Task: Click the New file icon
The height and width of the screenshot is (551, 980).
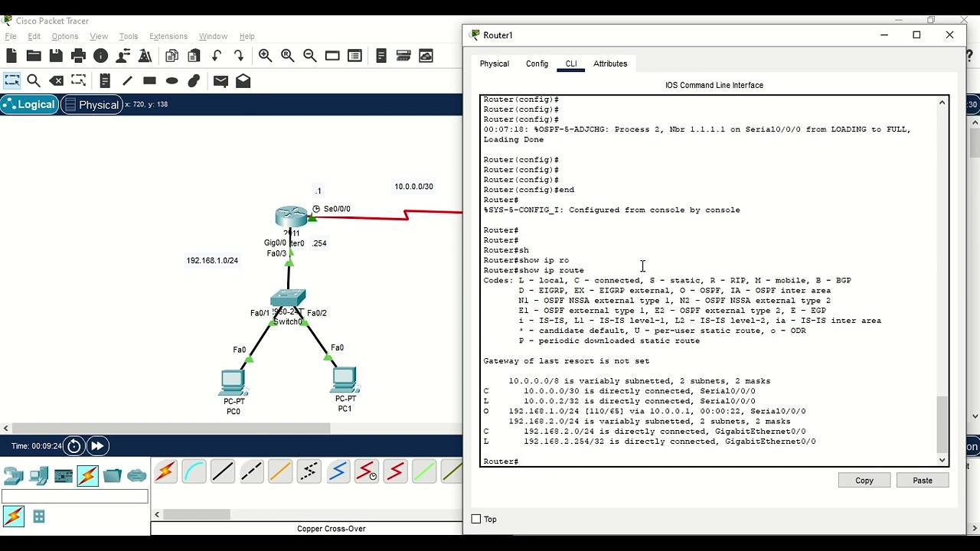Action: coord(11,56)
